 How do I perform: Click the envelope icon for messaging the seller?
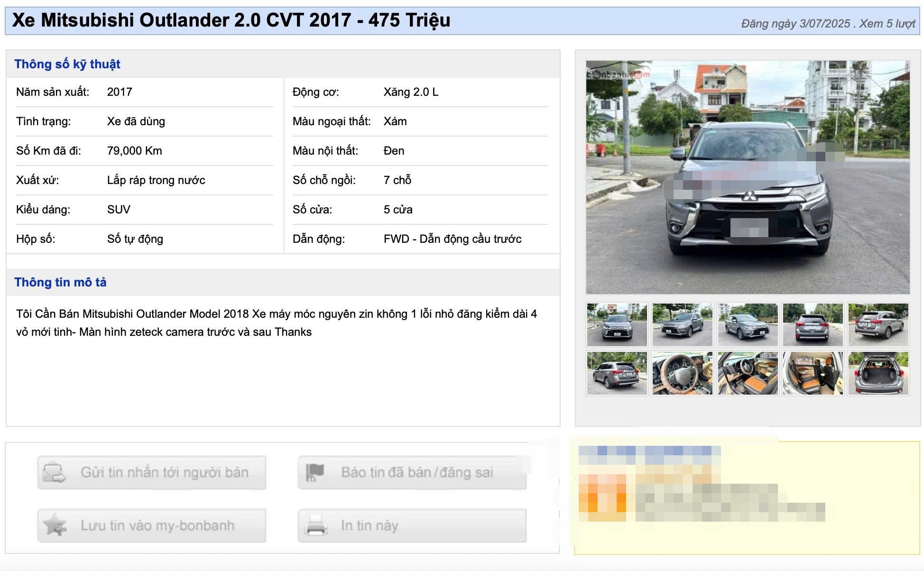[x=54, y=472]
